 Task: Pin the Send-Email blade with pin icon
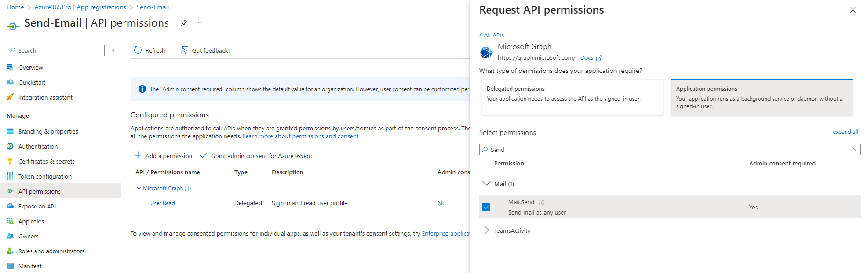[x=184, y=23]
